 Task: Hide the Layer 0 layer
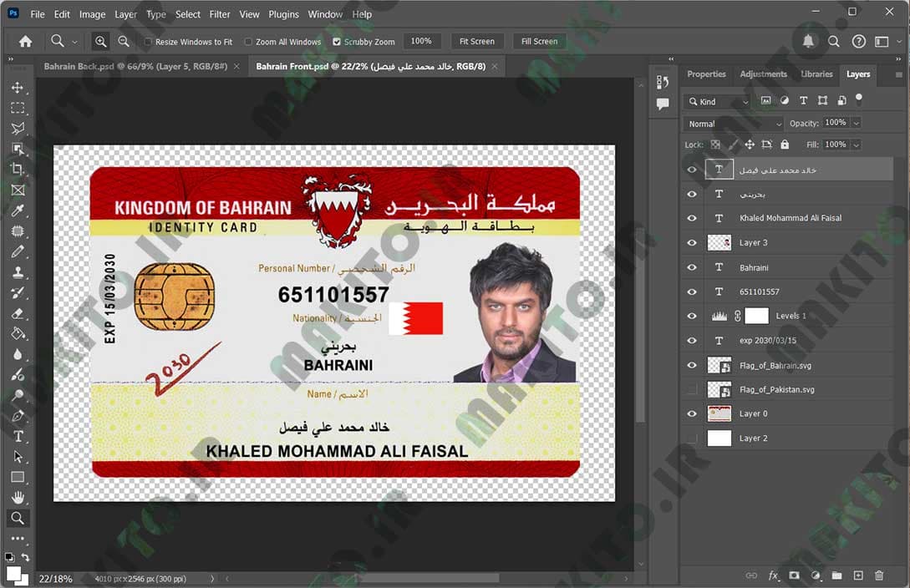(x=692, y=414)
